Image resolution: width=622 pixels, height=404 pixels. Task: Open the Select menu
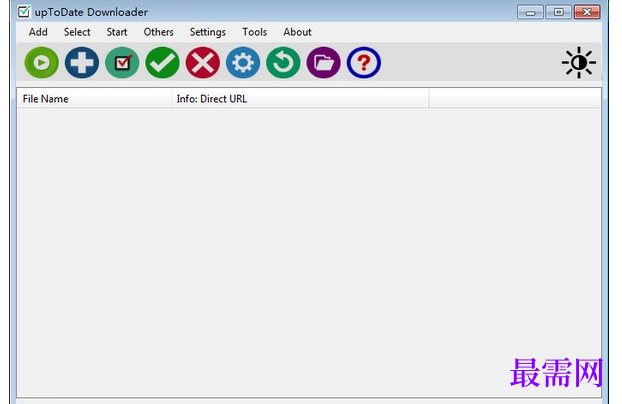[x=77, y=32]
